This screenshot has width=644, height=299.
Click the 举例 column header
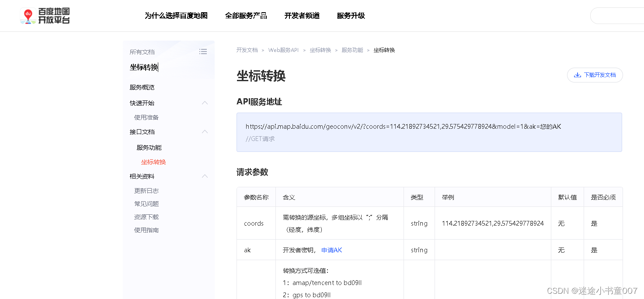click(448, 197)
